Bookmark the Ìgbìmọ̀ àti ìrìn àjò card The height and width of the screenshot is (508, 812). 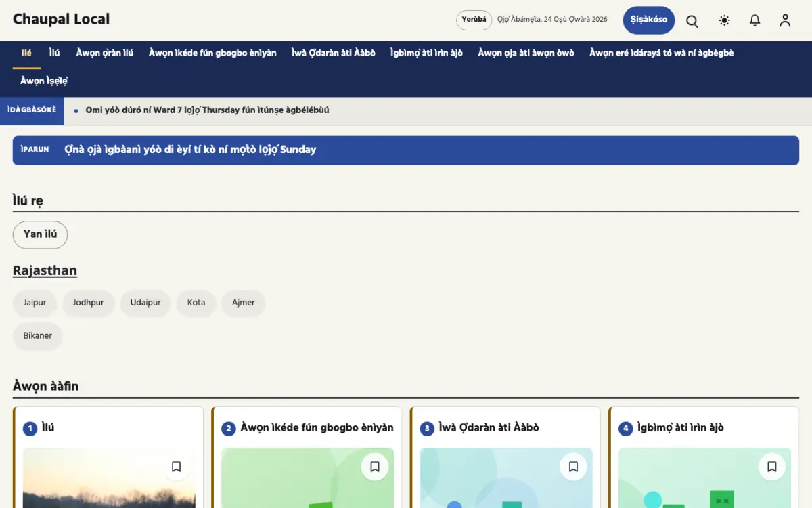[772, 467]
